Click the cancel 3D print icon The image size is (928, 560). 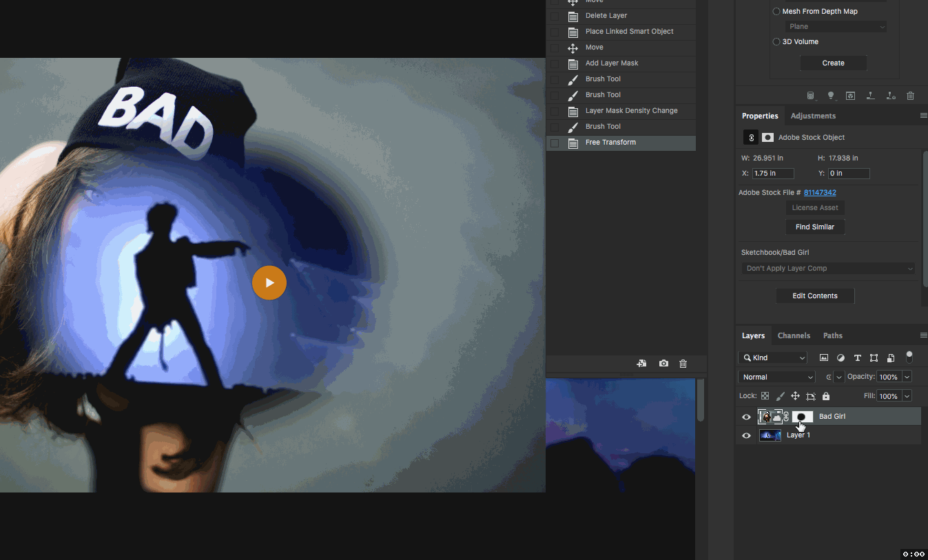pyautogui.click(x=891, y=96)
